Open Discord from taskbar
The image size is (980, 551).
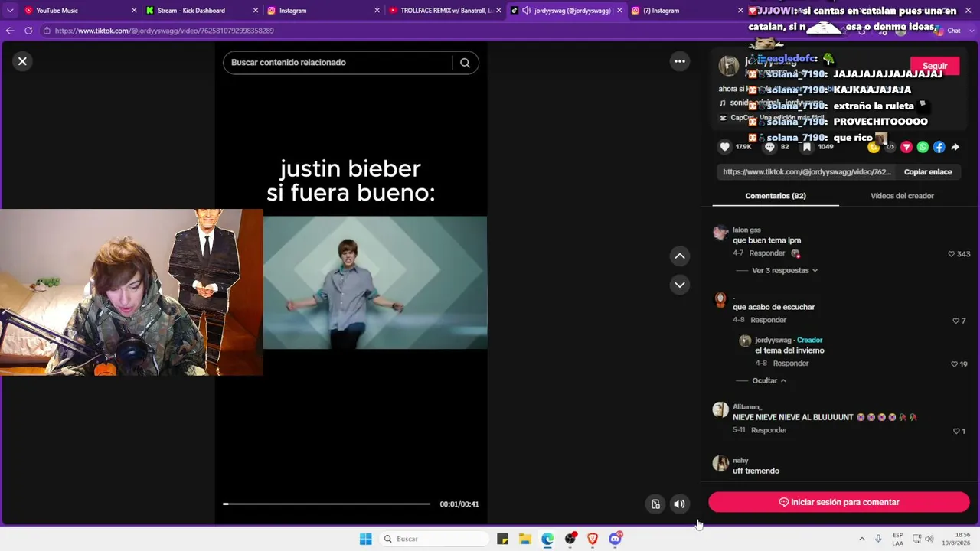point(615,539)
